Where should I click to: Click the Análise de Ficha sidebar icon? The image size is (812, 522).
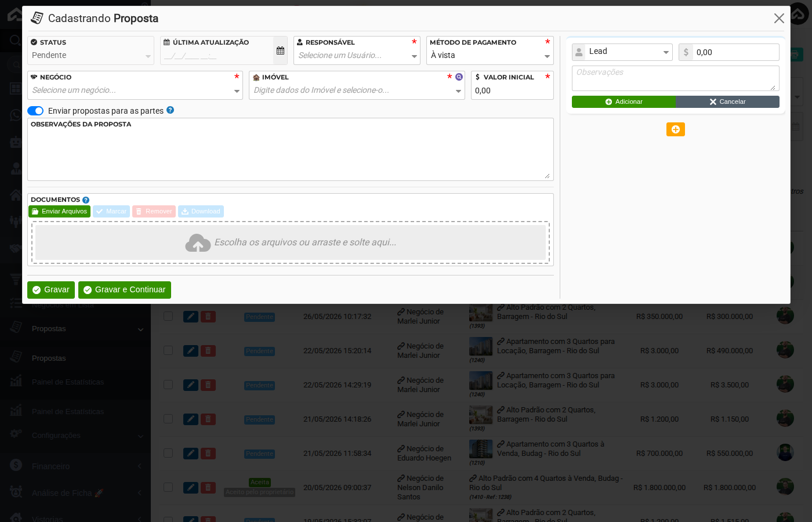(x=16, y=492)
